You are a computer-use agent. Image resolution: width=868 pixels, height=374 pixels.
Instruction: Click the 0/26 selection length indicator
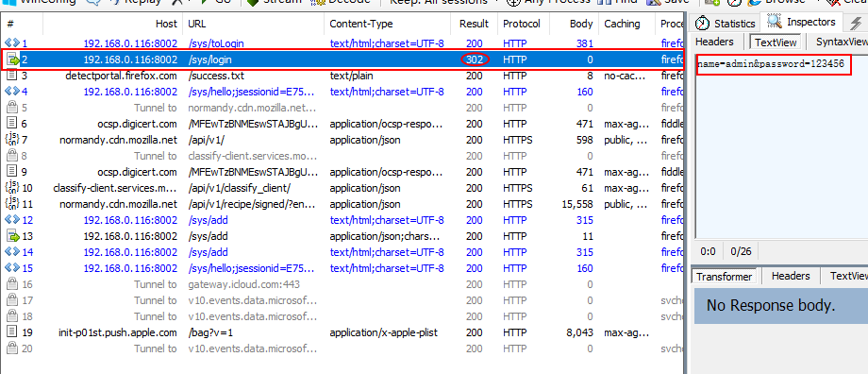(x=741, y=251)
